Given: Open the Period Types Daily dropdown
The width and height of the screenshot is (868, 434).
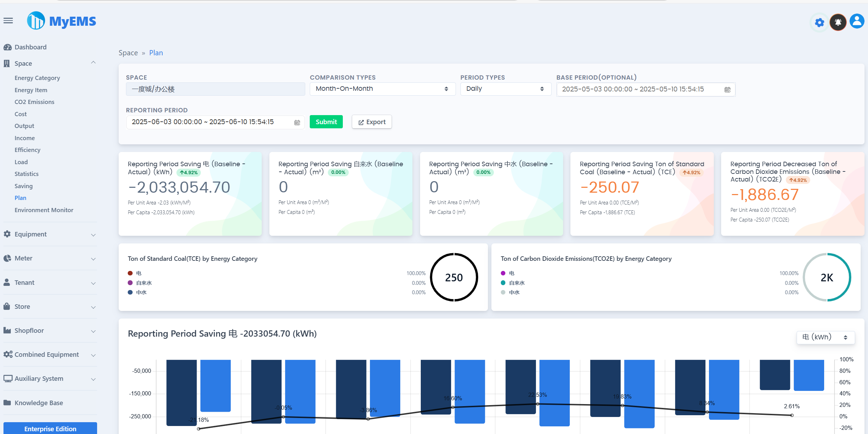Looking at the screenshot, I should [505, 89].
